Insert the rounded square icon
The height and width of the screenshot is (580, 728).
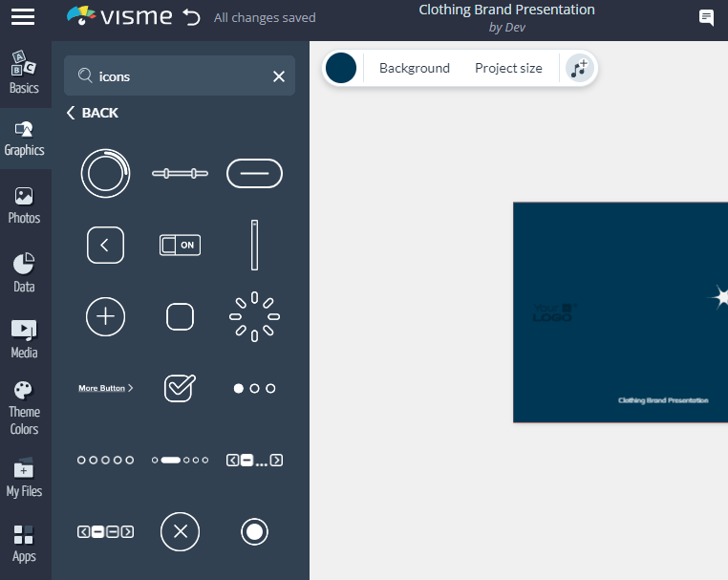pyautogui.click(x=181, y=316)
